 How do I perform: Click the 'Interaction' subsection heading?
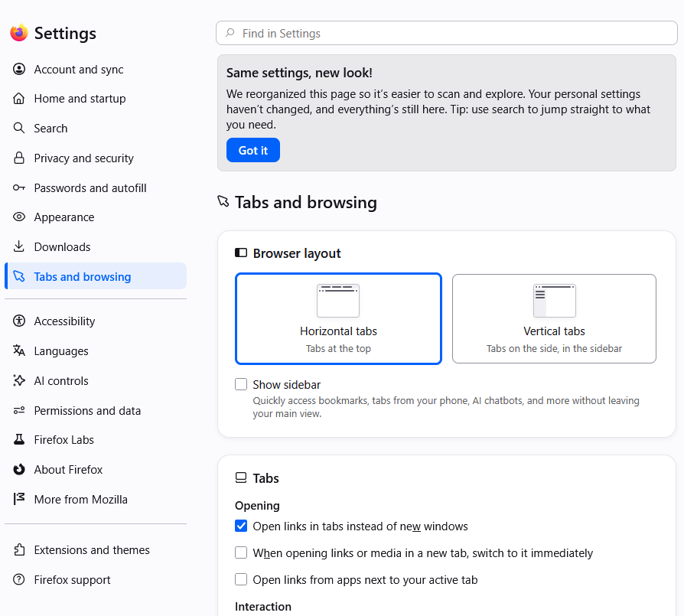pyautogui.click(x=263, y=606)
